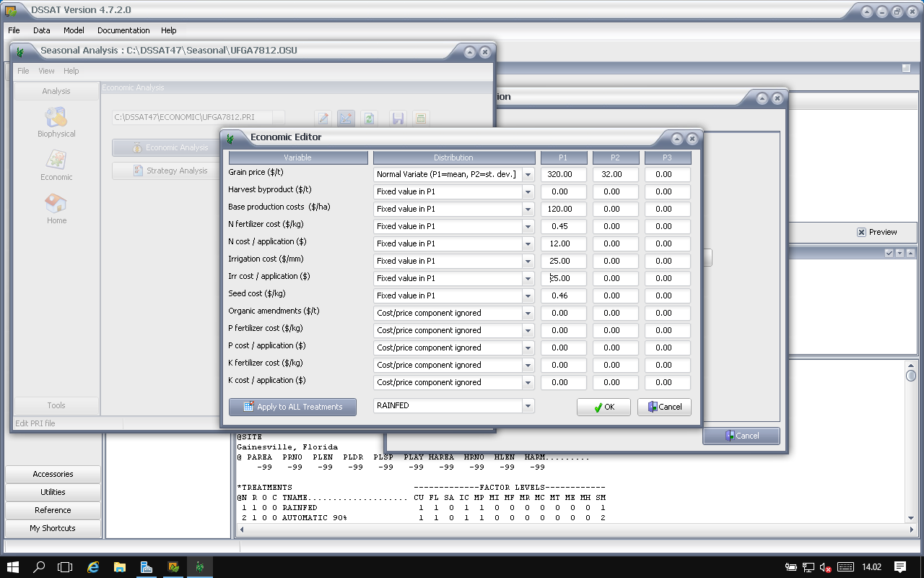Open Organic amendments distribution dropdown
The width and height of the screenshot is (924, 578).
click(x=528, y=313)
